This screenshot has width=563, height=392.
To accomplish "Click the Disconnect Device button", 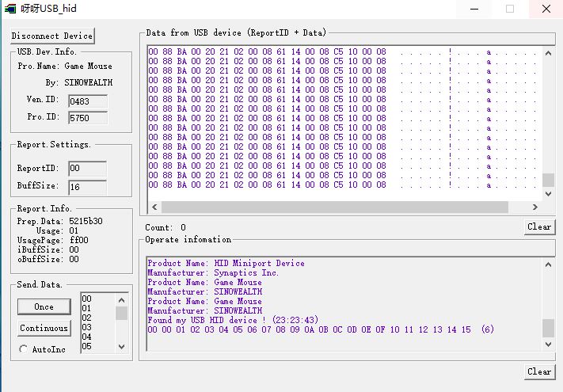I will (x=52, y=36).
